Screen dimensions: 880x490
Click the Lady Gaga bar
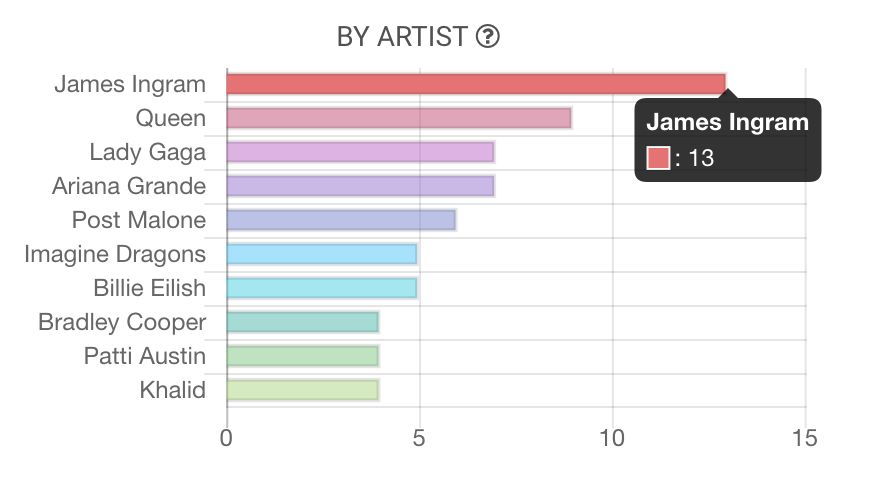[360, 152]
